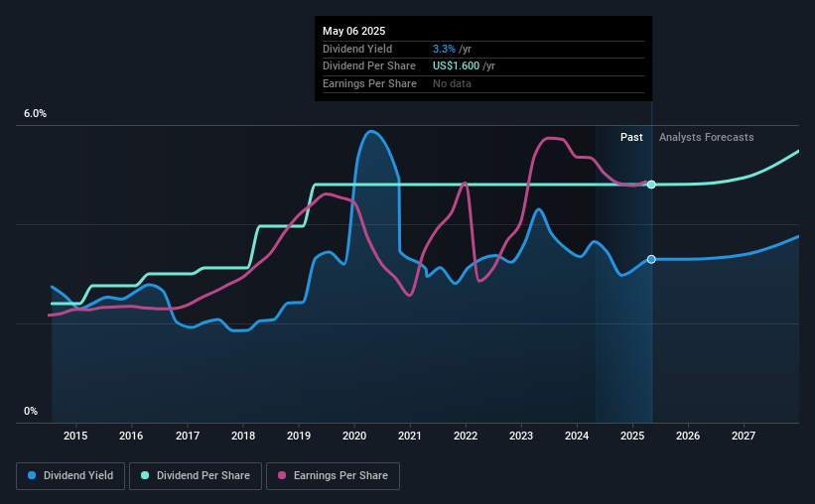Click the 2021 x-axis label

click(410, 436)
